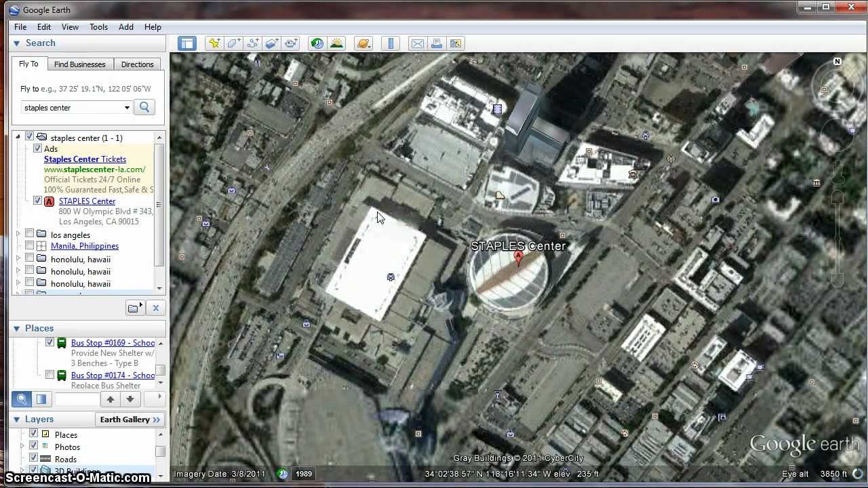Open Earth Gallery button

pos(130,420)
